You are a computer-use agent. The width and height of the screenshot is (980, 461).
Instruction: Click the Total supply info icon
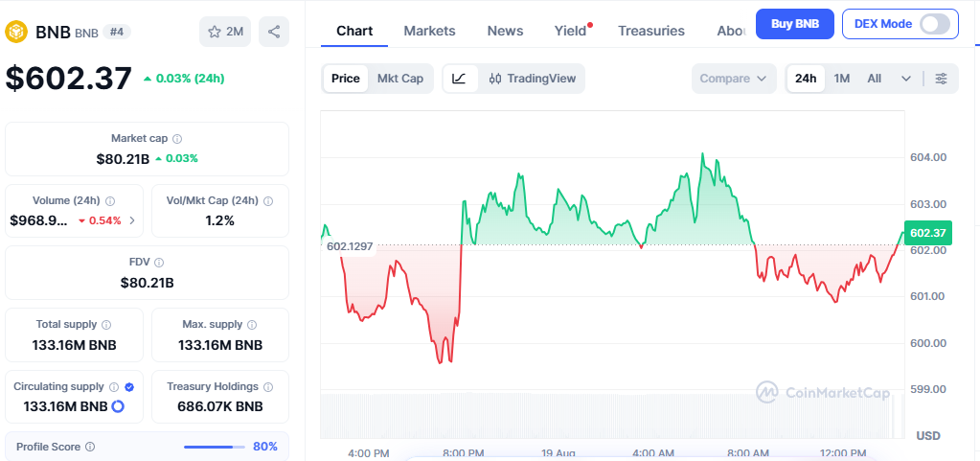[x=106, y=325]
